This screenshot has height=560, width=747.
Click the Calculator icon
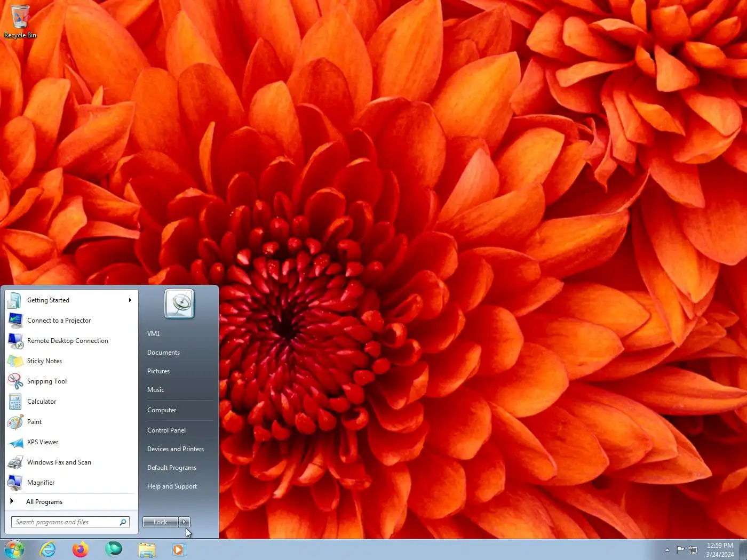(15, 402)
